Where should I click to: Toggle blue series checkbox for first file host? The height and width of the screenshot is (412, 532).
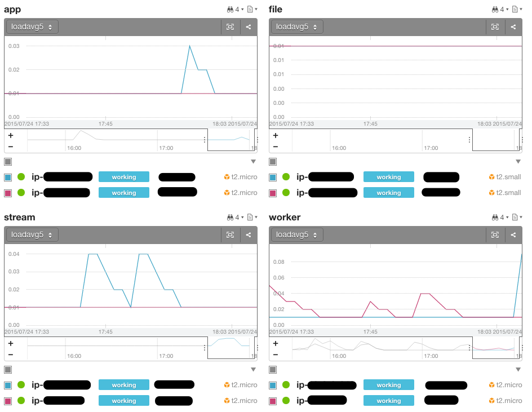coord(273,177)
